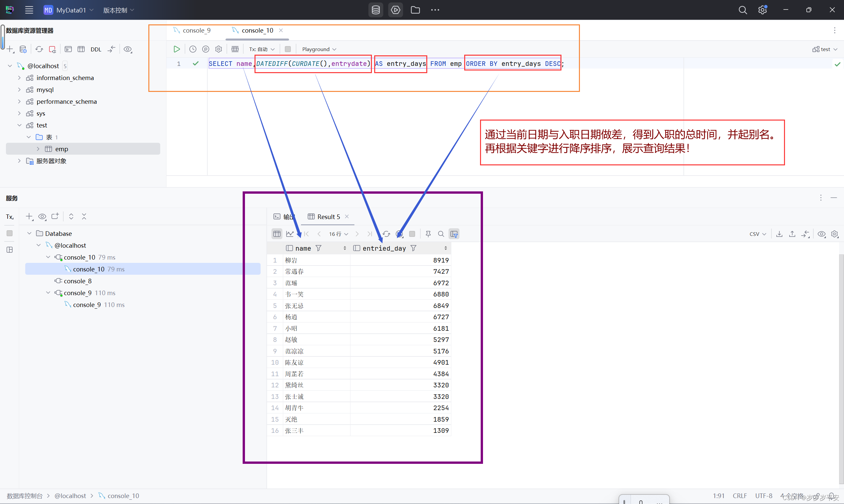The height and width of the screenshot is (504, 844).
Task: Collapse the test schema in explorer
Action: tap(19, 125)
